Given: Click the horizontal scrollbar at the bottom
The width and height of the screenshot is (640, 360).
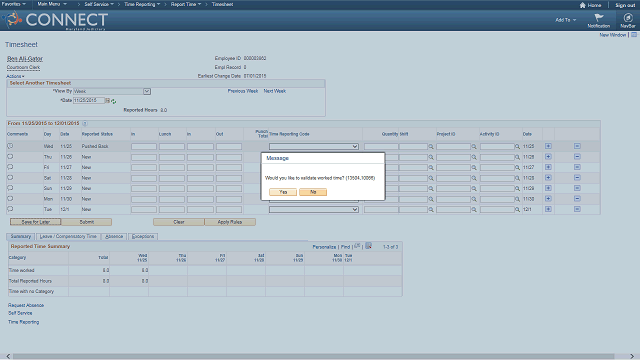Looking at the screenshot, I should pyautogui.click(x=313, y=356).
